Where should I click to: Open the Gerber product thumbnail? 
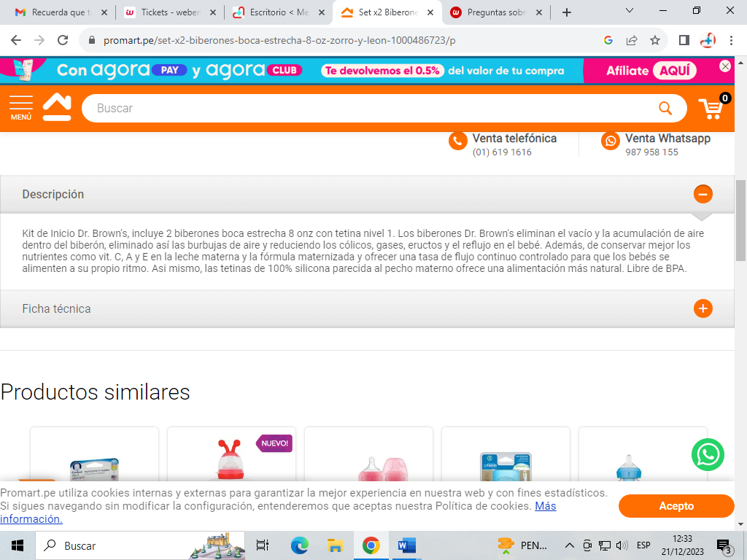(x=94, y=469)
